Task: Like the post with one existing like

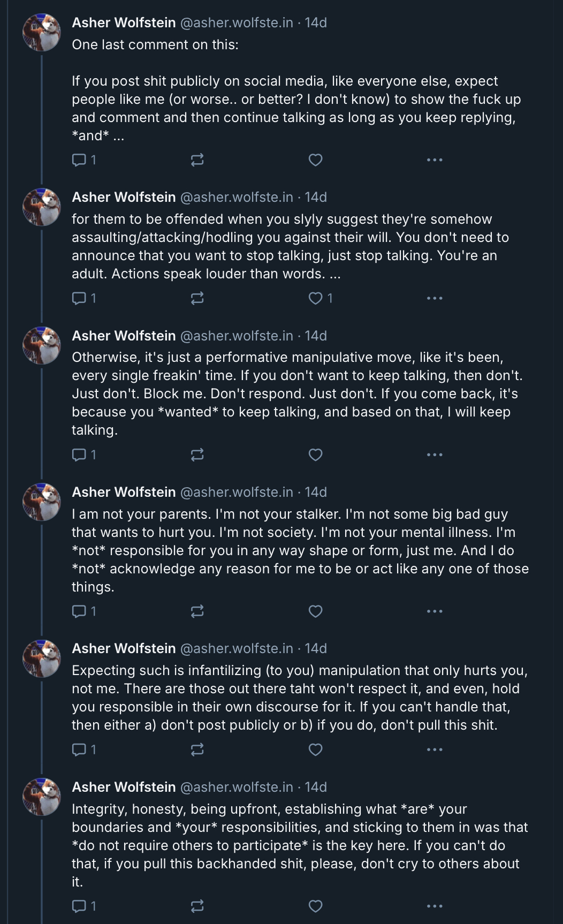Action: 321,298
